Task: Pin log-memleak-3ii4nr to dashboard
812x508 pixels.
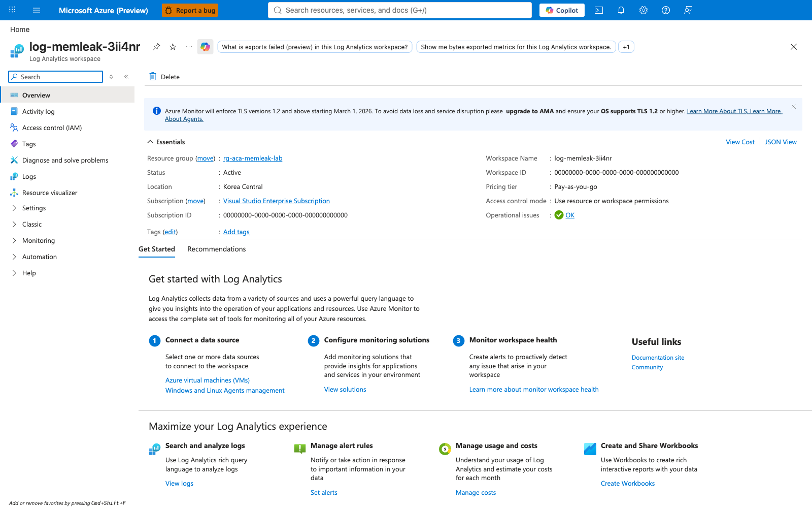Action: pos(156,47)
